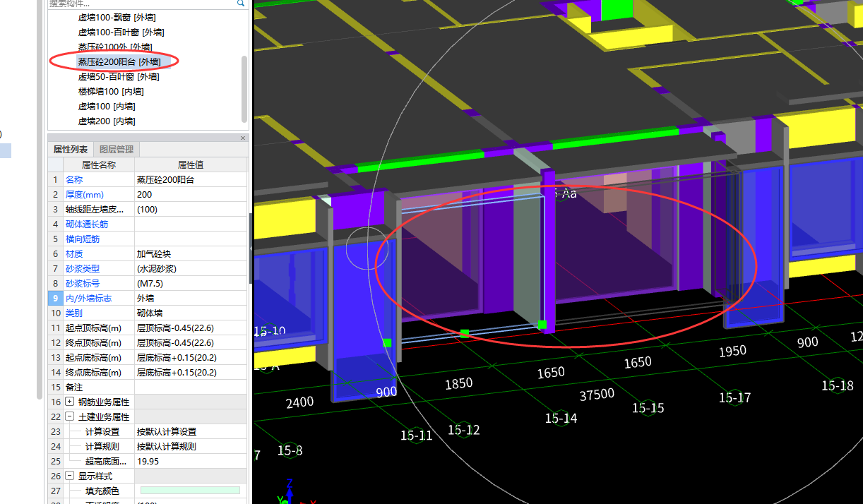Expand the 钢筋业务属性 group
This screenshot has width=863, height=504.
pos(70,402)
